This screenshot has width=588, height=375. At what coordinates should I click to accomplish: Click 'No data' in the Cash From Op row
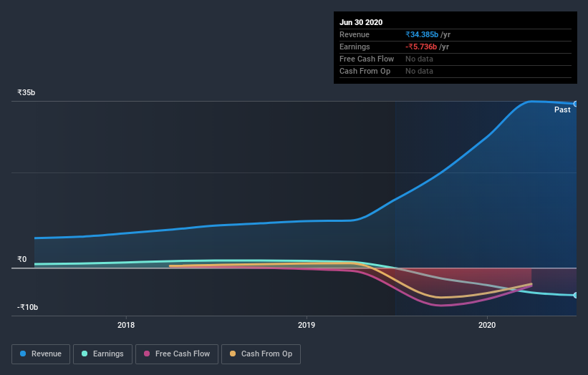point(419,71)
